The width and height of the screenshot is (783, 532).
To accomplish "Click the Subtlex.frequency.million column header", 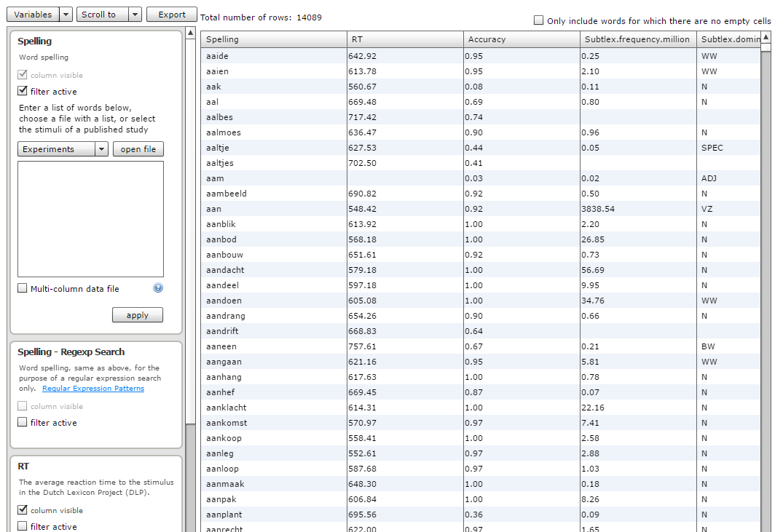I will tap(637, 39).
